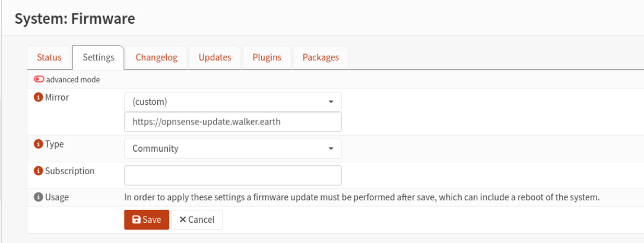Save the firmware settings

(147, 220)
